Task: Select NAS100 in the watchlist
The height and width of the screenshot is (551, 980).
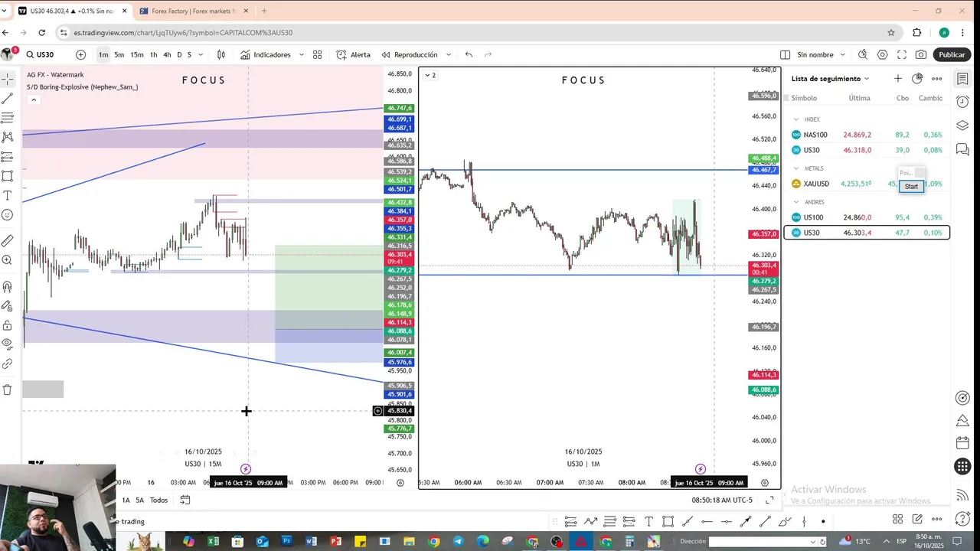Action: tap(867, 135)
